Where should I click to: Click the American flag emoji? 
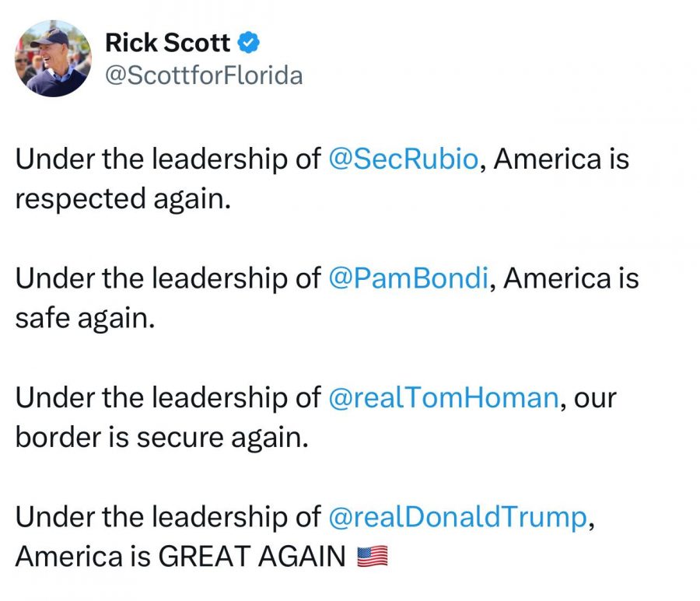pyautogui.click(x=372, y=557)
